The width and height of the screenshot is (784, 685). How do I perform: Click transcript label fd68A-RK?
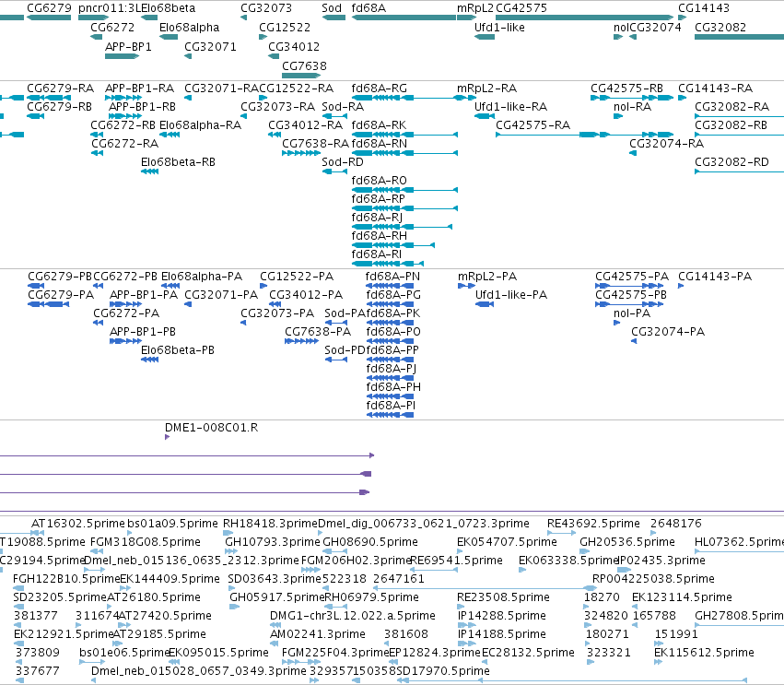click(379, 125)
